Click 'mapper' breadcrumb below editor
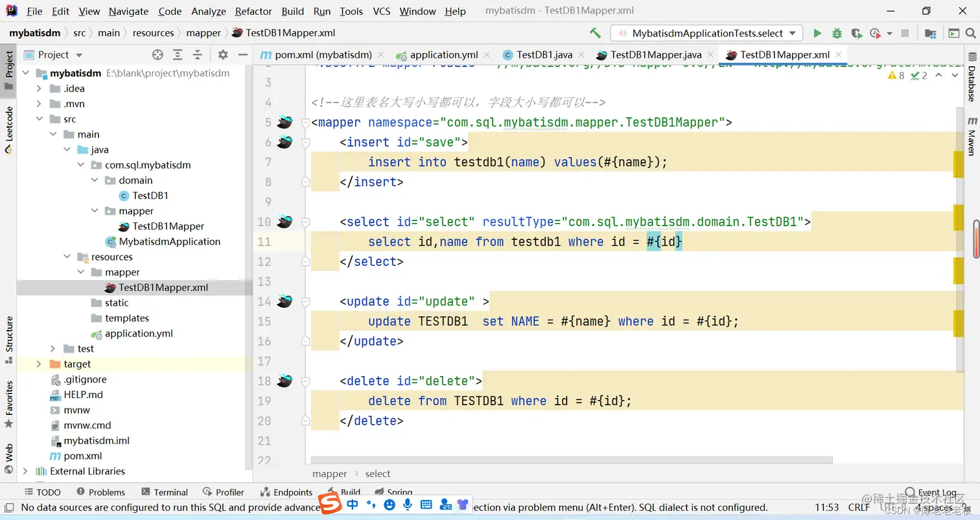 point(329,474)
